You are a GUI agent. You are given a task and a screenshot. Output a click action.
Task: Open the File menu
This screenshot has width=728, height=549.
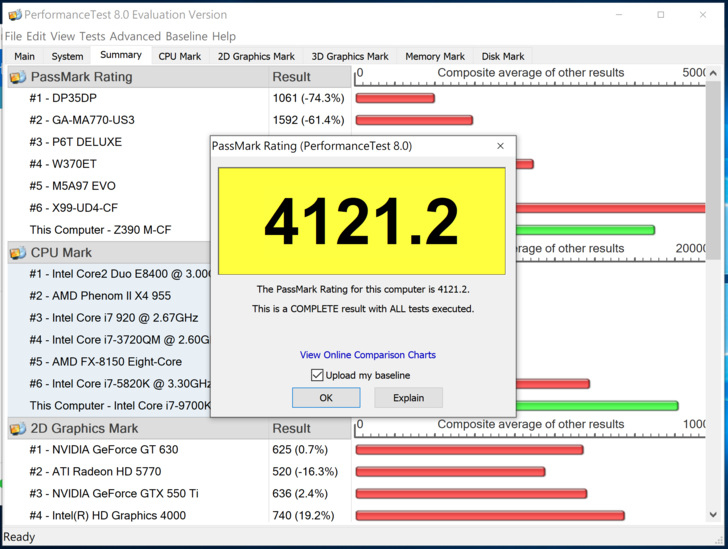pyautogui.click(x=13, y=36)
